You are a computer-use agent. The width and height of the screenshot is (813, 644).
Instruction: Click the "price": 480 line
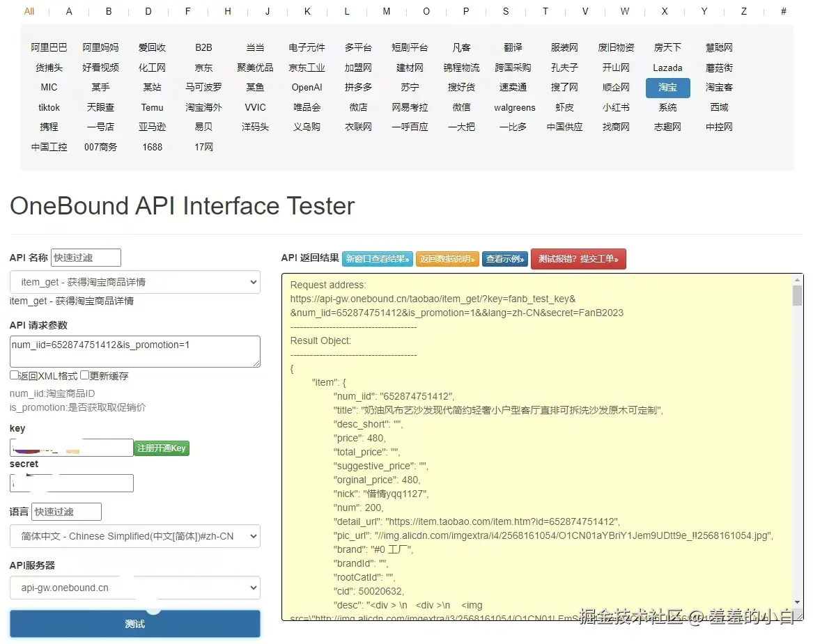pyautogui.click(x=359, y=438)
